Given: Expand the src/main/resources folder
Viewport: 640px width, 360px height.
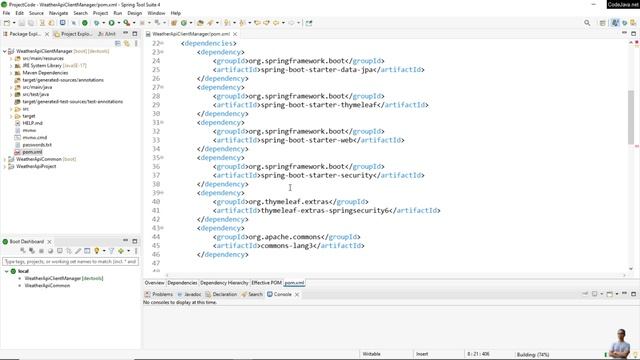Looking at the screenshot, I should tap(11, 58).
